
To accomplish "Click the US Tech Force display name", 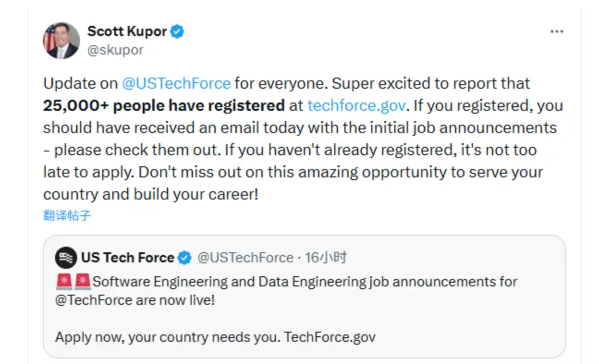I will click(x=128, y=258).
